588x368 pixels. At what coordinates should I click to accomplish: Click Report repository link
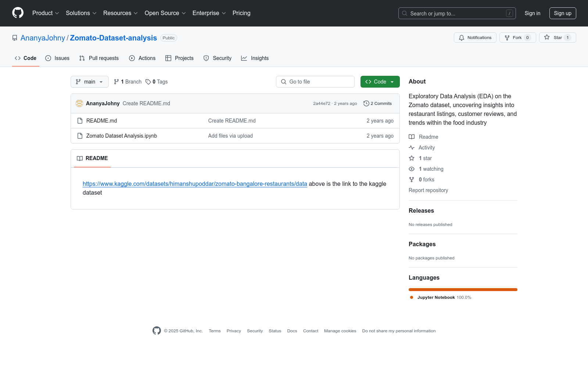click(429, 190)
